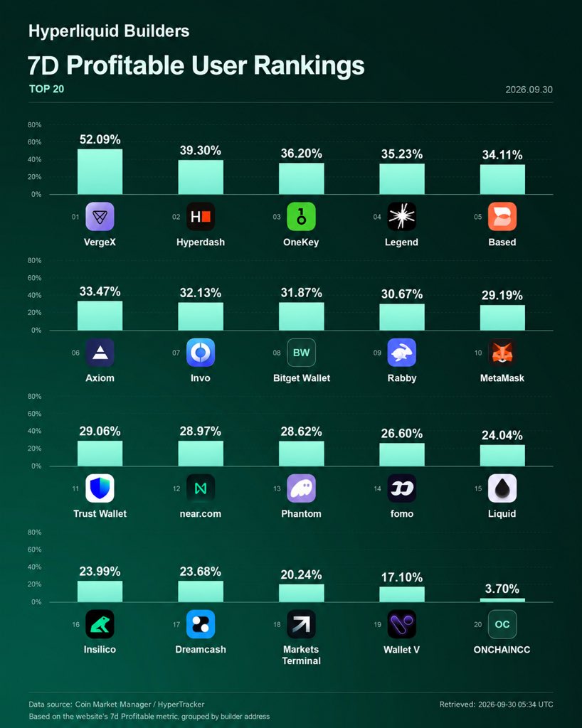The height and width of the screenshot is (728, 582).
Task: Click the 36.20% value label
Action: coord(302,154)
